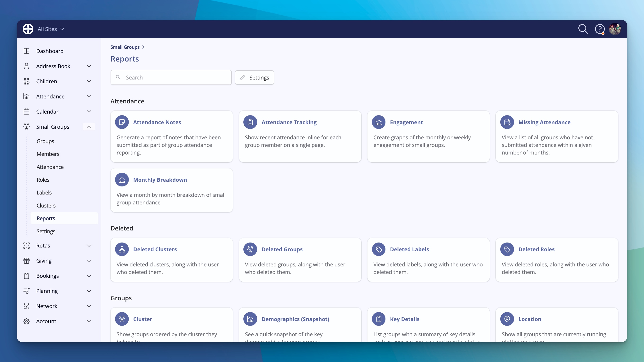Click the Account gear icon
This screenshot has width=644, height=362.
27,321
